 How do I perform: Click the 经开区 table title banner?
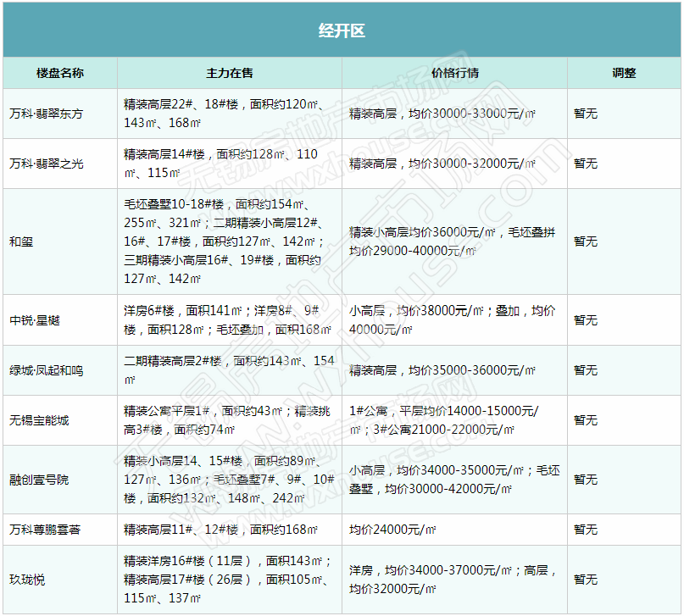click(x=342, y=31)
